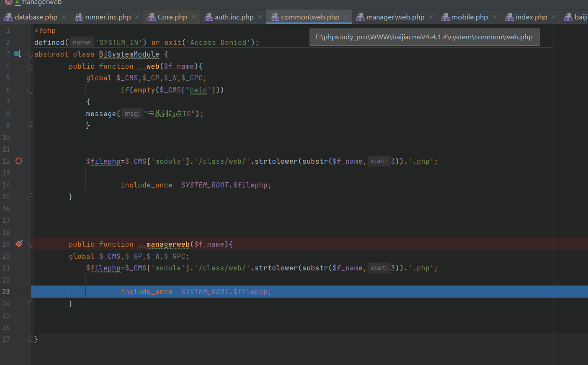Click the PHP file icon on database.php tab
This screenshot has width=588, height=365.
click(8, 17)
